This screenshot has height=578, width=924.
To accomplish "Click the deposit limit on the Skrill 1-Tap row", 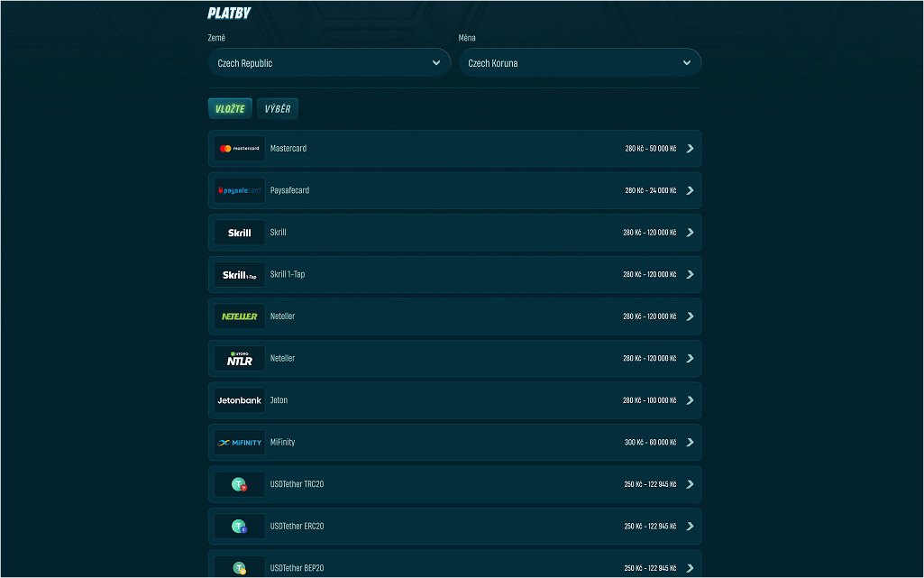I will point(649,274).
